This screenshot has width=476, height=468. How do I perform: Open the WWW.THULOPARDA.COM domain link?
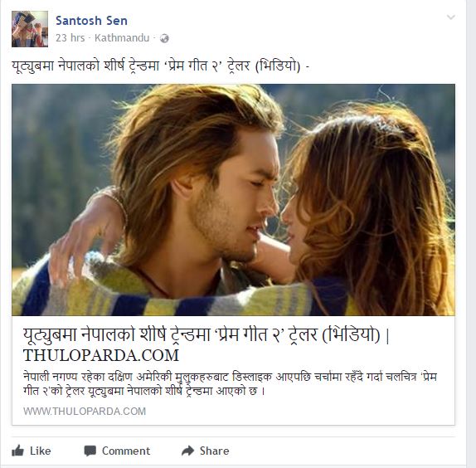[85, 412]
